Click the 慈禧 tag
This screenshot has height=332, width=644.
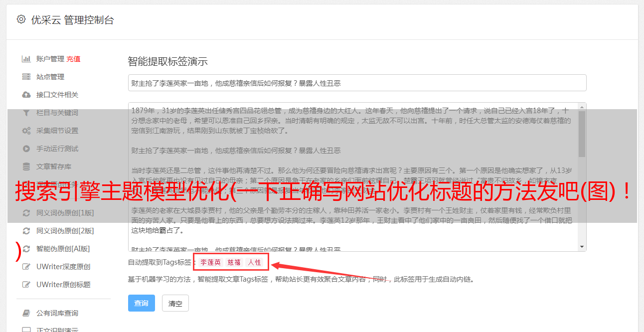pyautogui.click(x=234, y=262)
